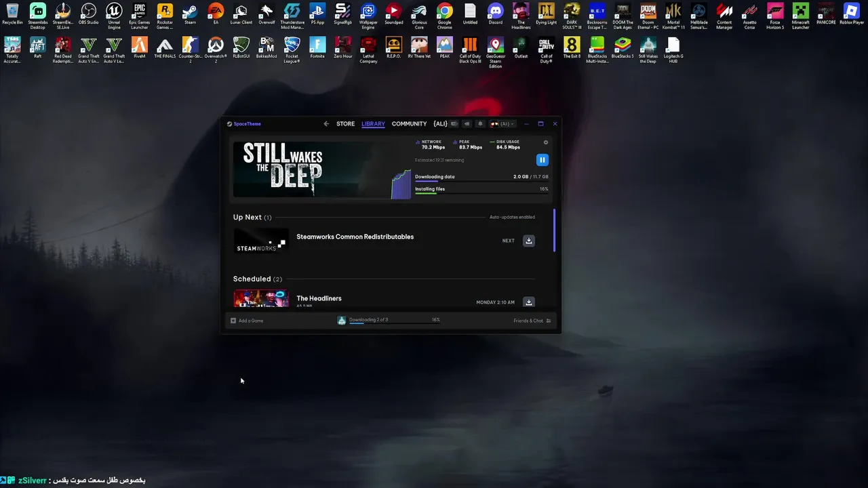Image resolution: width=868 pixels, height=488 pixels.
Task: Select The Exit 8 desktop icon
Action: (572, 47)
